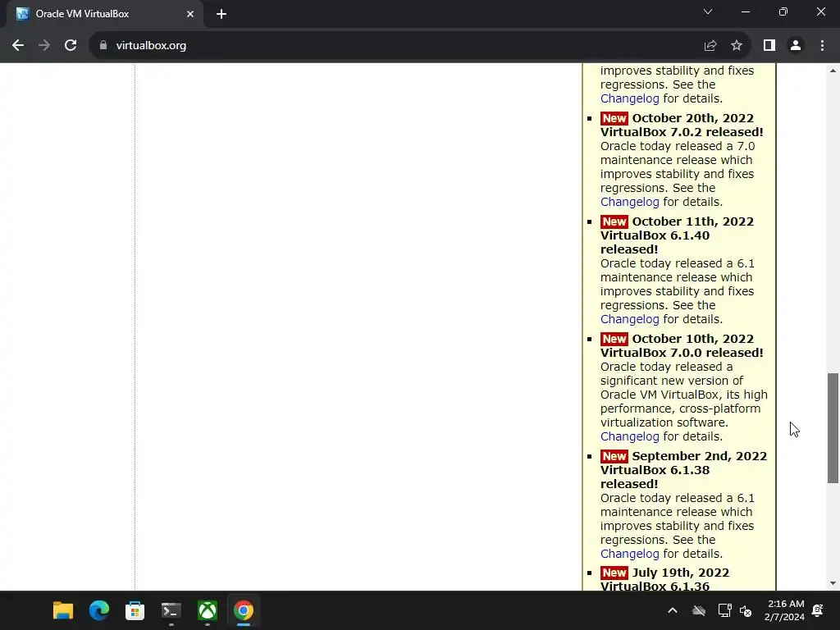840x630 pixels.
Task: Open Changelog link for VirtualBox 7.0.2
Action: point(629,202)
